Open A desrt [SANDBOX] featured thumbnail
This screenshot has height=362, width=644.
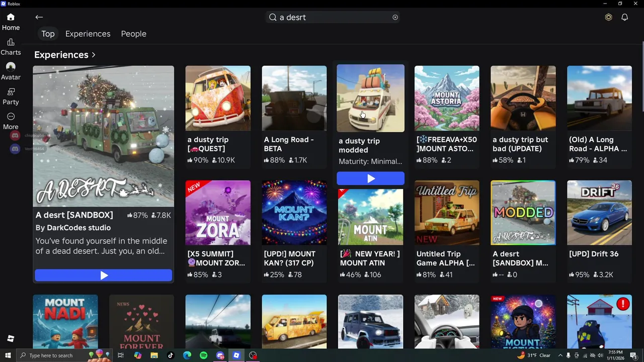coord(104,136)
